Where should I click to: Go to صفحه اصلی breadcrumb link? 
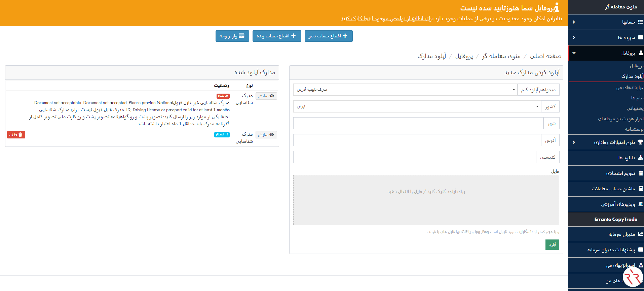pos(545,56)
